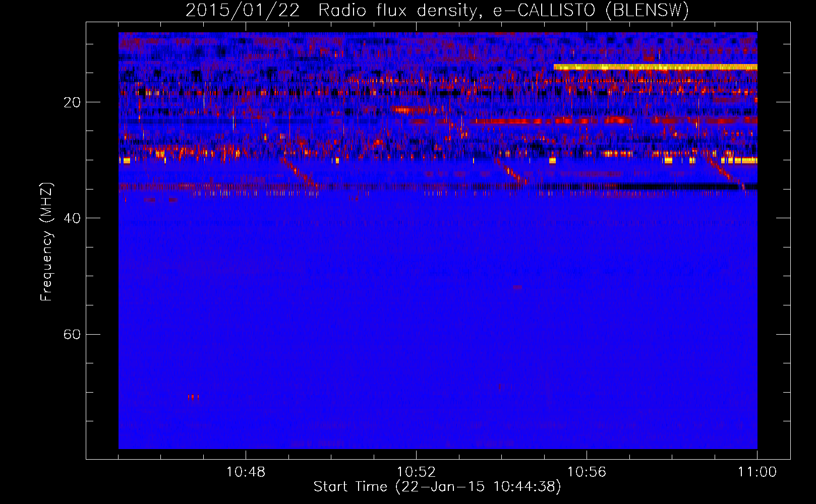816x504 pixels.
Task: Select the 20 MHz frequency tick label
Action: (x=72, y=102)
